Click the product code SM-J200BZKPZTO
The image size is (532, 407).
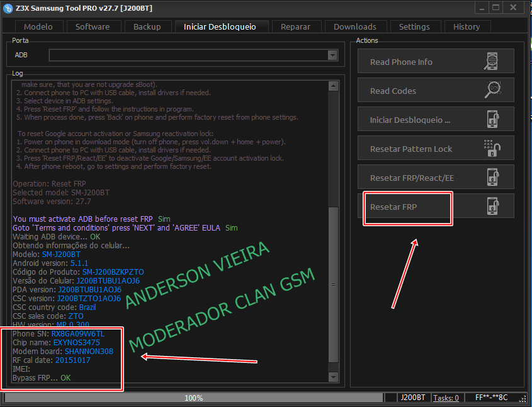pyautogui.click(x=113, y=272)
